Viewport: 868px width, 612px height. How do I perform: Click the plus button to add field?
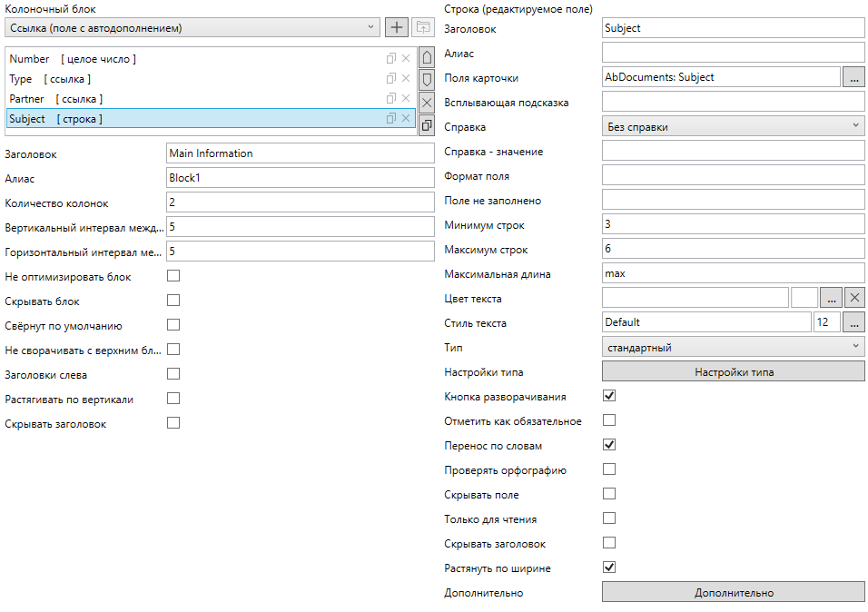point(397,28)
